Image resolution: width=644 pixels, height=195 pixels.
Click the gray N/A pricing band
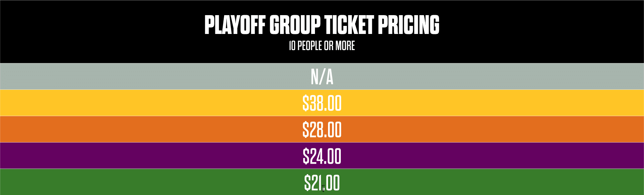[x=134, y=77]
